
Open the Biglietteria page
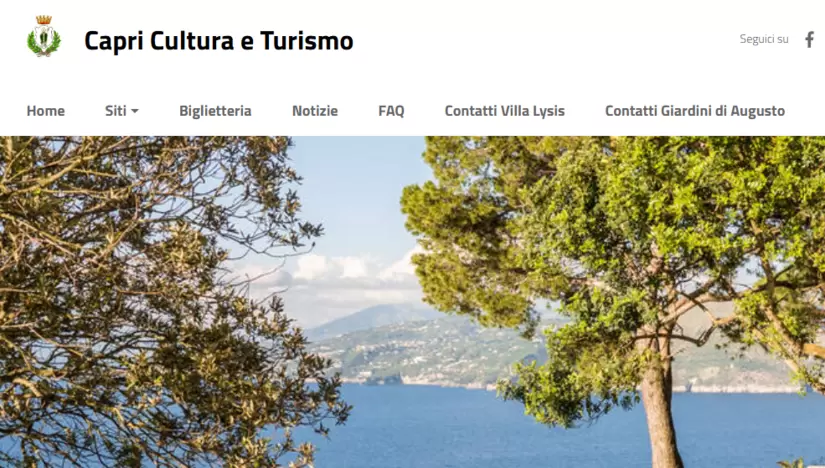click(x=215, y=111)
